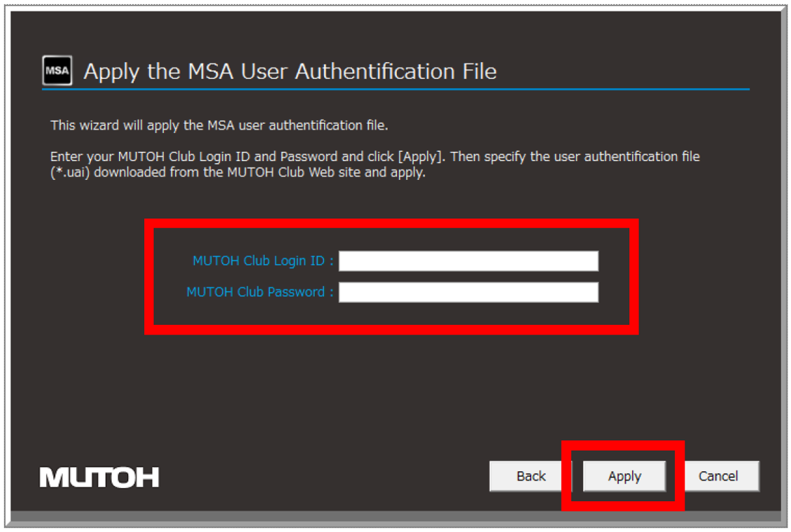Focus the MUTOH Club Password field
This screenshot has height=532, width=791.
pyautogui.click(x=468, y=292)
